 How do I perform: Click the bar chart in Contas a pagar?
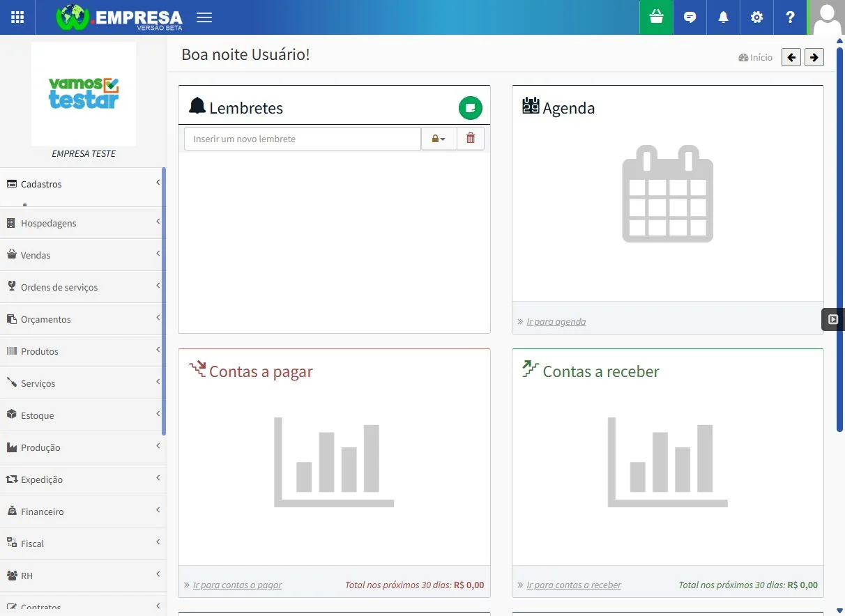click(334, 462)
